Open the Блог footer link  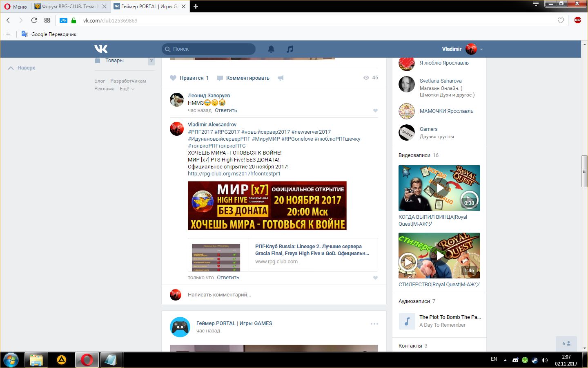100,81
